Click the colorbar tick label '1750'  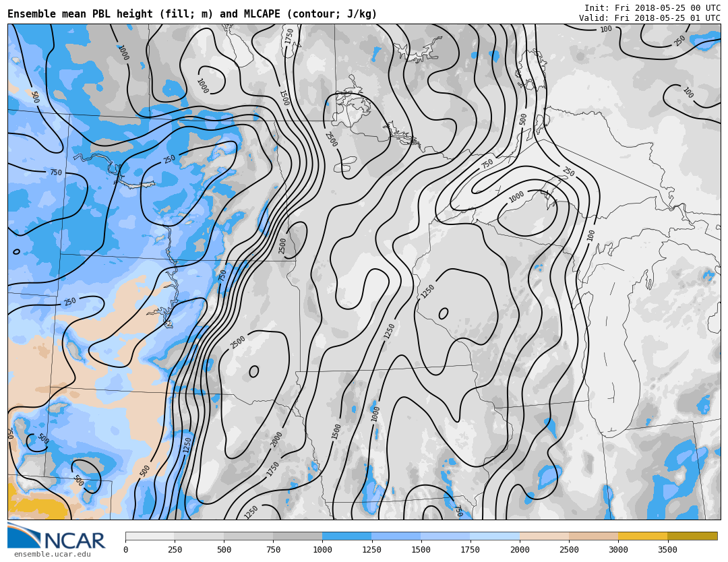471,550
